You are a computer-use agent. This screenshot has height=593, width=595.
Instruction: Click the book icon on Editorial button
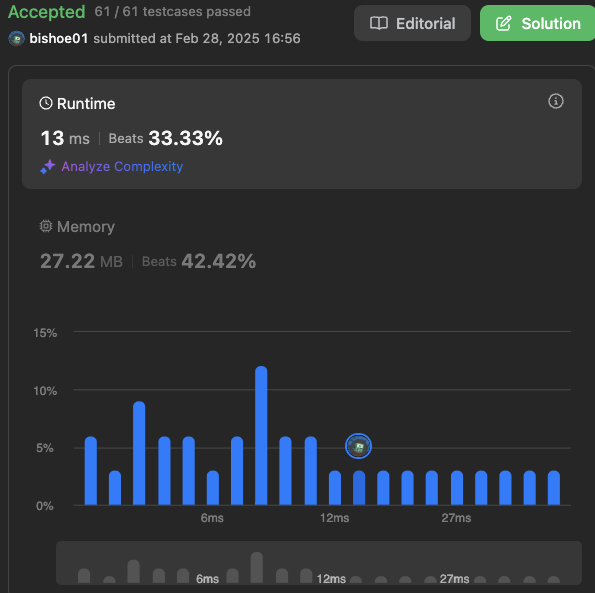(379, 24)
